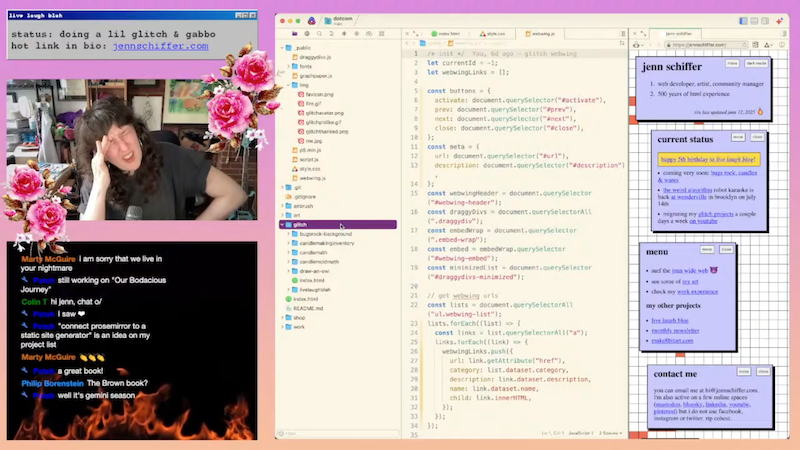Open the 2 Spaces indentation selector
The image size is (800, 450).
(x=611, y=433)
